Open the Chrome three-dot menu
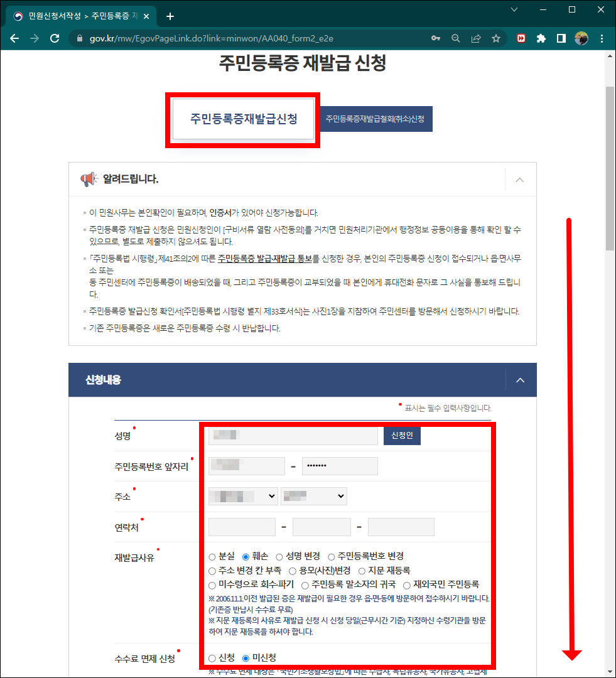 coord(602,38)
